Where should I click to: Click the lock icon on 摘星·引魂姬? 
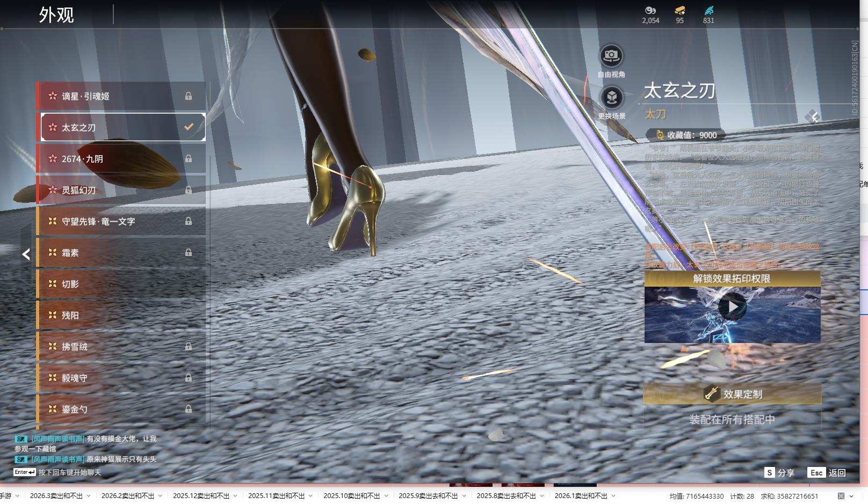tap(189, 96)
